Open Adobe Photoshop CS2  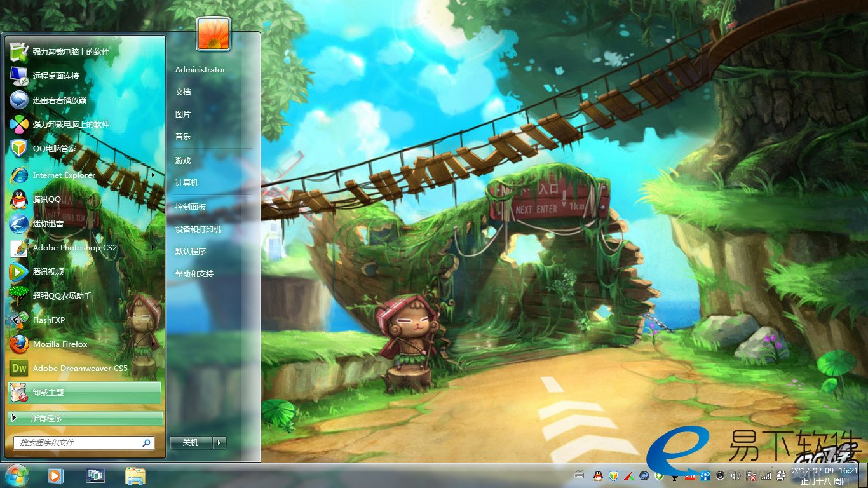[84, 247]
